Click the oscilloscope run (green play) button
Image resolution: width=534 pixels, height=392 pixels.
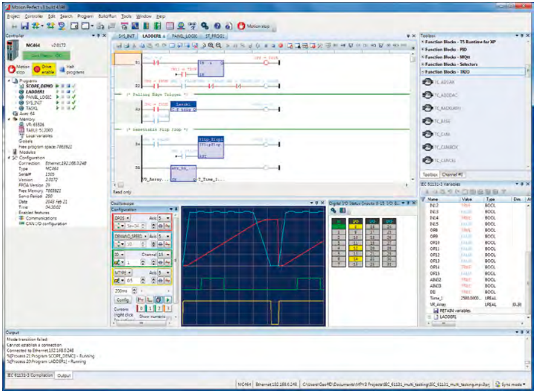point(167,300)
